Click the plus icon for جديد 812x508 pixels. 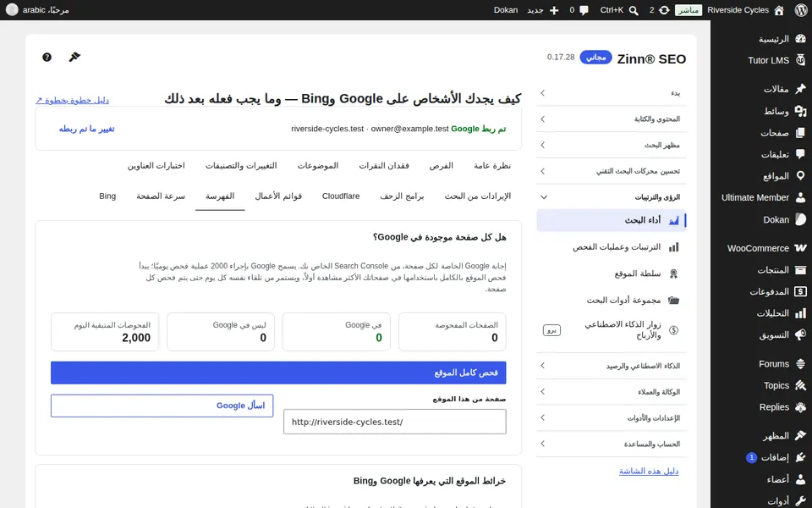(x=553, y=10)
